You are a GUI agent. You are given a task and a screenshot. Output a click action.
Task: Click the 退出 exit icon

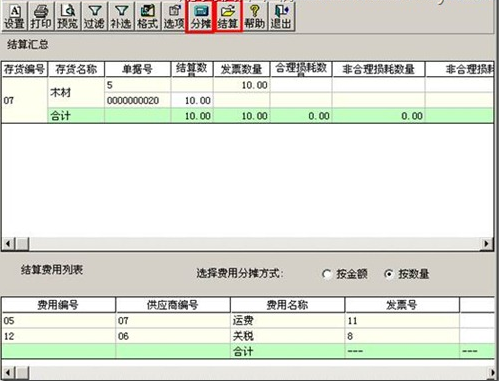click(x=281, y=17)
